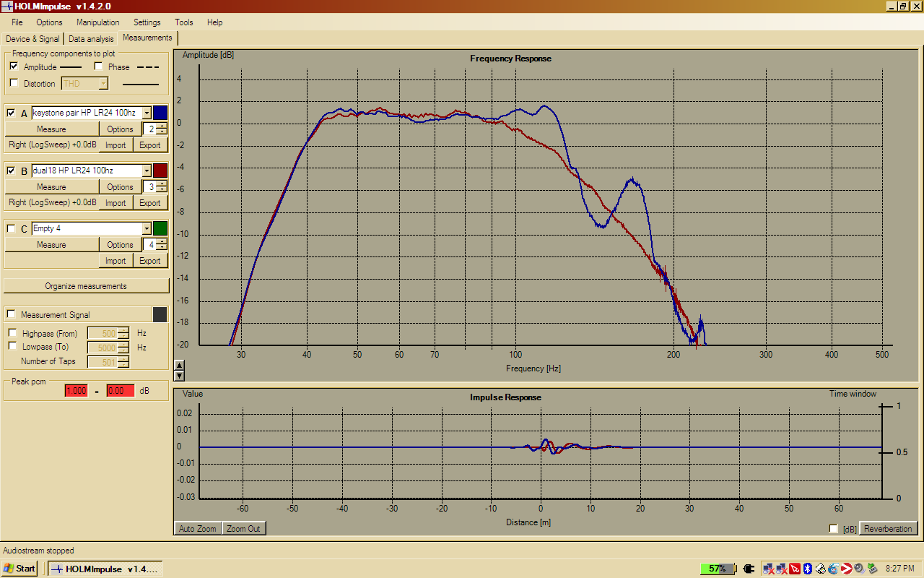
Task: Click the second disconnected network tray icon
Action: tap(781, 569)
